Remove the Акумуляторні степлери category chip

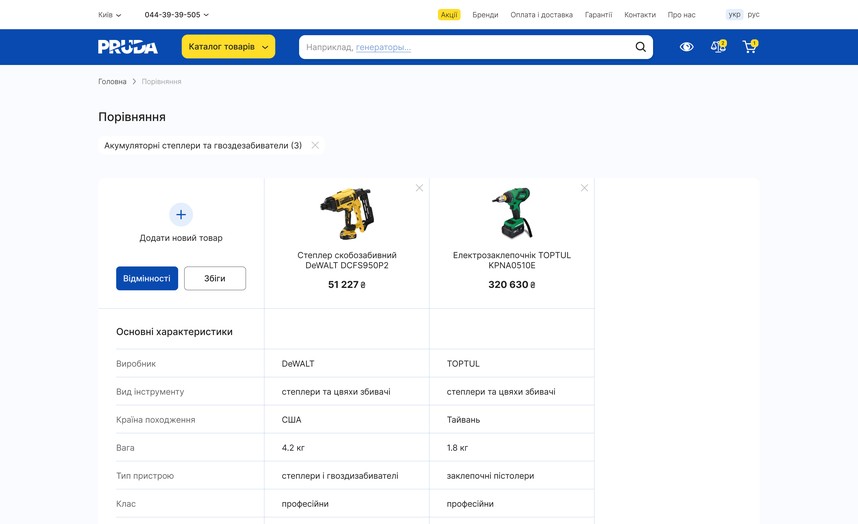[315, 145]
